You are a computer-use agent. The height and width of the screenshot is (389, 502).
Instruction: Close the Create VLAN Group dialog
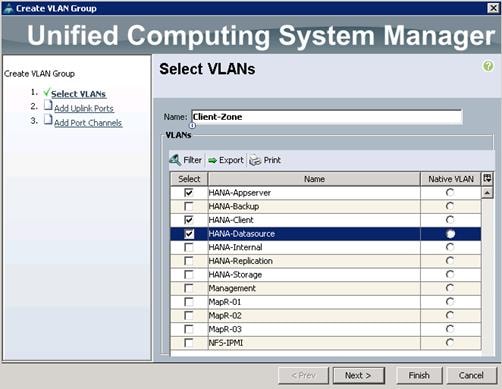pos(493,8)
